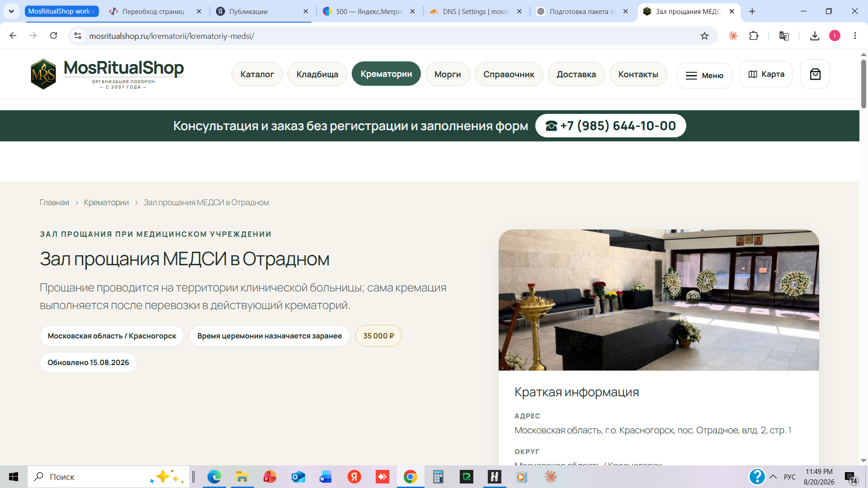Open the Downloads icon
868x488 pixels.
pos(815,36)
